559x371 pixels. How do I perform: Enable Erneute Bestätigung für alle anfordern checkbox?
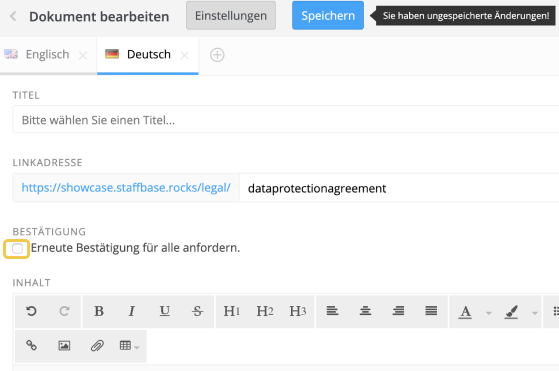pyautogui.click(x=17, y=248)
